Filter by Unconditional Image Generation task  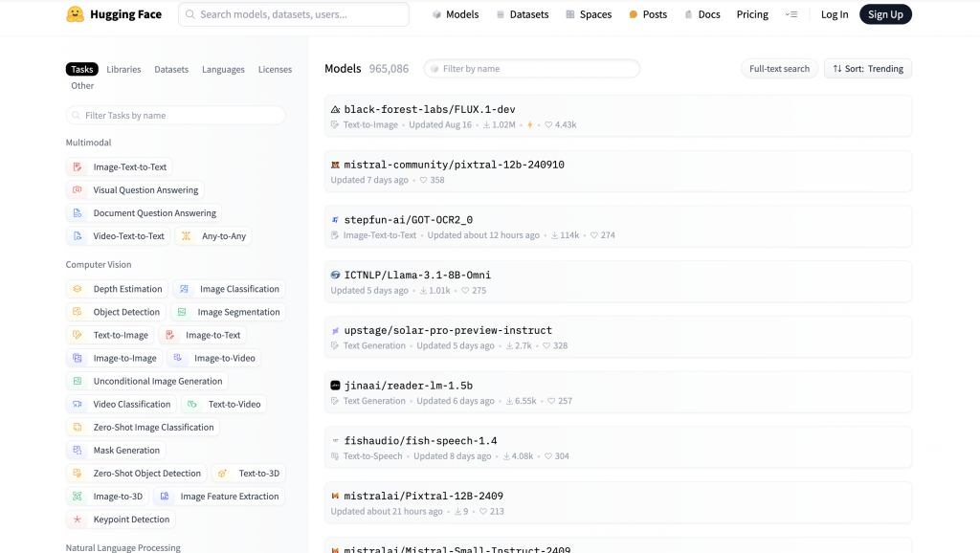[x=146, y=381]
